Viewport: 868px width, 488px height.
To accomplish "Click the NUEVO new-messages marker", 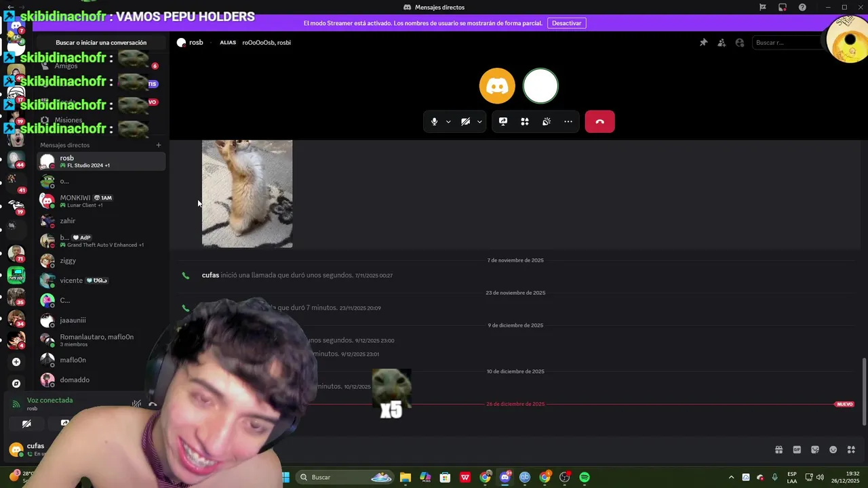I will click(x=844, y=404).
